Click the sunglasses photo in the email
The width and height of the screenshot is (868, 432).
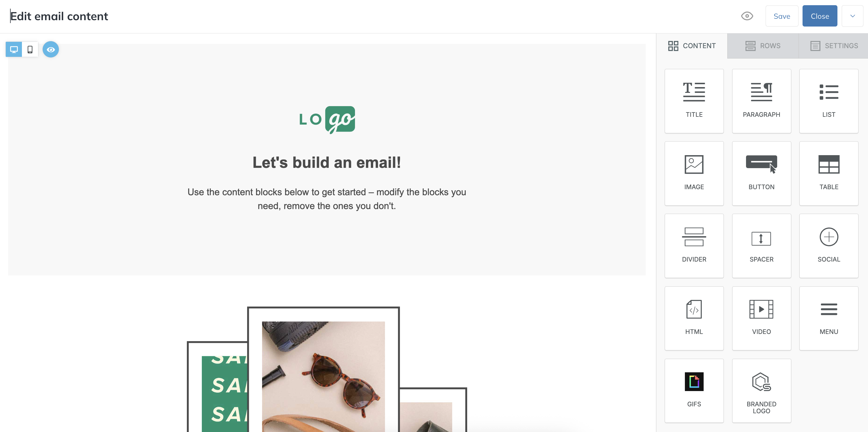click(324, 376)
